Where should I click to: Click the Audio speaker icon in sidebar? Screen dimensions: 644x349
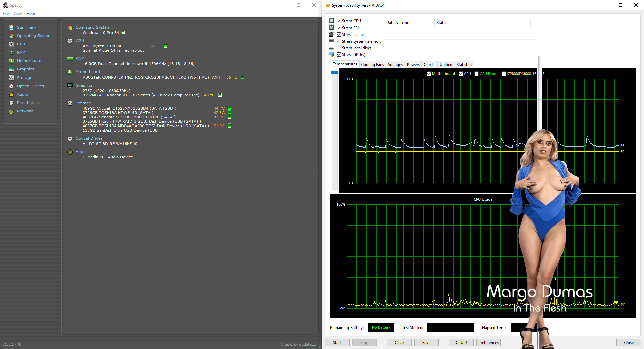pyautogui.click(x=11, y=95)
